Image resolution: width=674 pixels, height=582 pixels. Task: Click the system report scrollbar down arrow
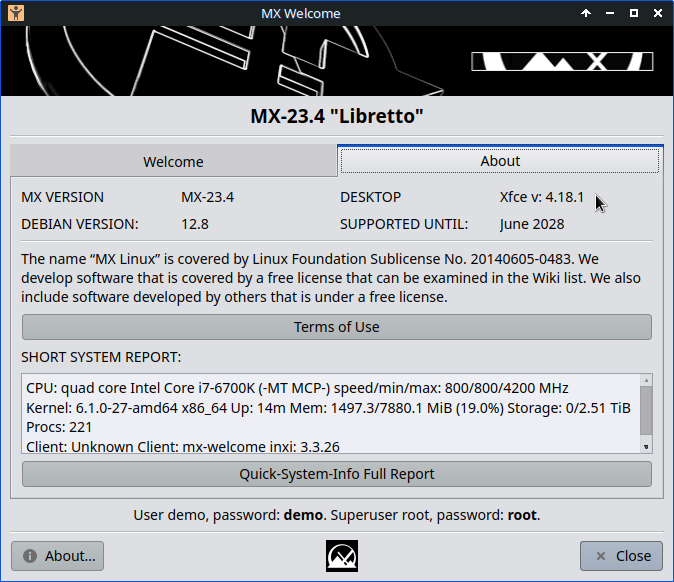point(646,447)
